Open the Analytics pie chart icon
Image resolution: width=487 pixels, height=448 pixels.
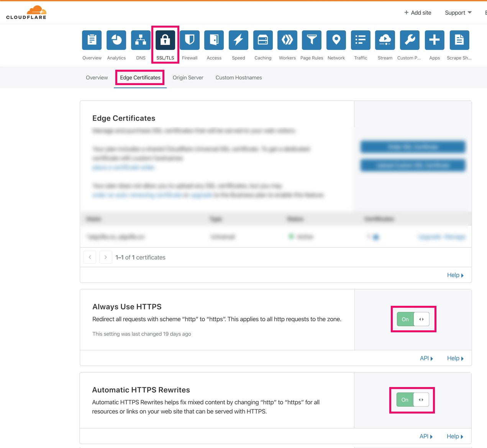[116, 40]
